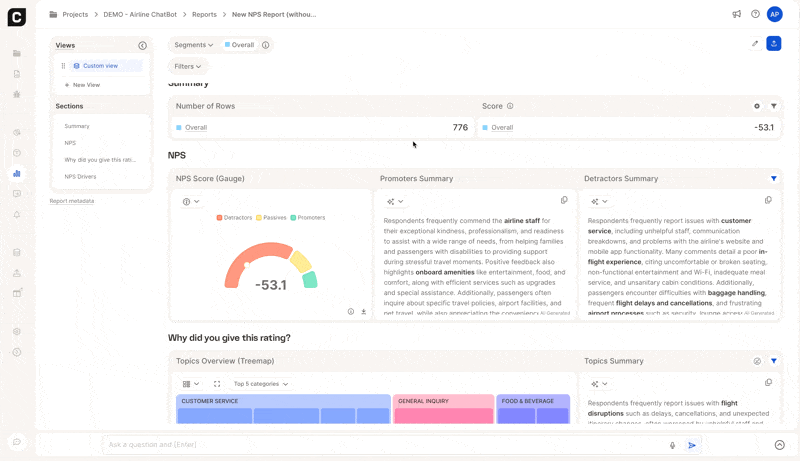Image resolution: width=800 pixels, height=461 pixels.
Task: Open the help question mark icon
Action: [x=755, y=14]
